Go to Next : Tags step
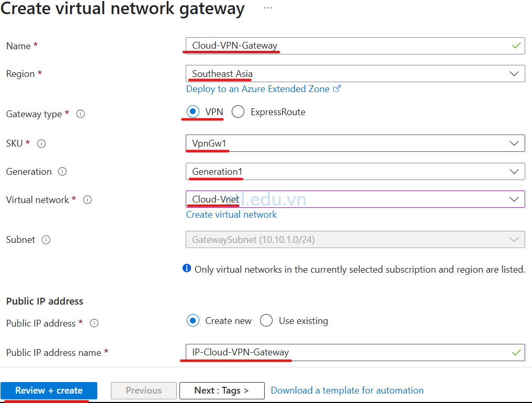 (x=222, y=390)
